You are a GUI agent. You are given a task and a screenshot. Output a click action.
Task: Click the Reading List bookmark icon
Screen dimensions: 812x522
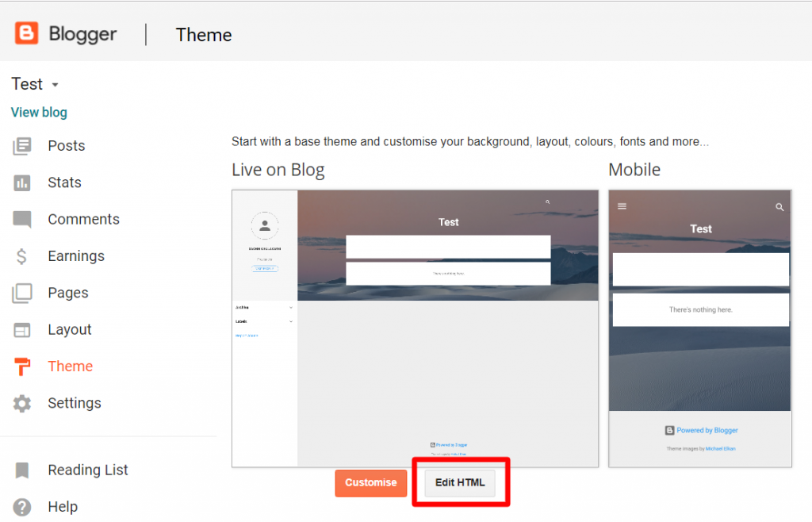point(21,470)
